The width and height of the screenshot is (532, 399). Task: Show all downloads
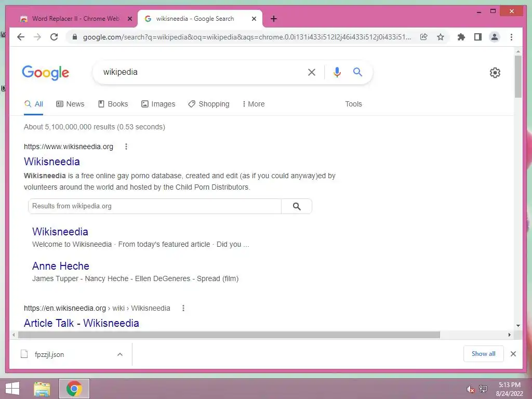tap(484, 354)
